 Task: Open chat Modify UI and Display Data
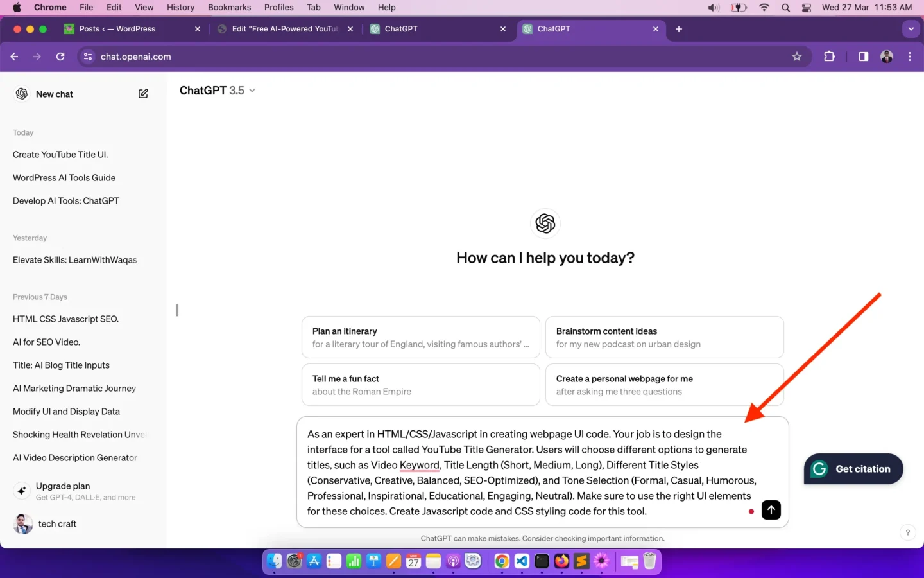[66, 412]
